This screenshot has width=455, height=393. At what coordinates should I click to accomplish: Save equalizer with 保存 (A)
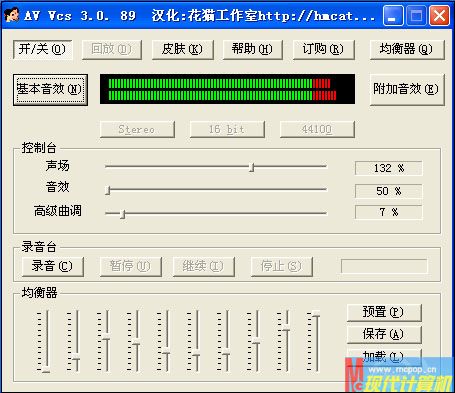[384, 334]
